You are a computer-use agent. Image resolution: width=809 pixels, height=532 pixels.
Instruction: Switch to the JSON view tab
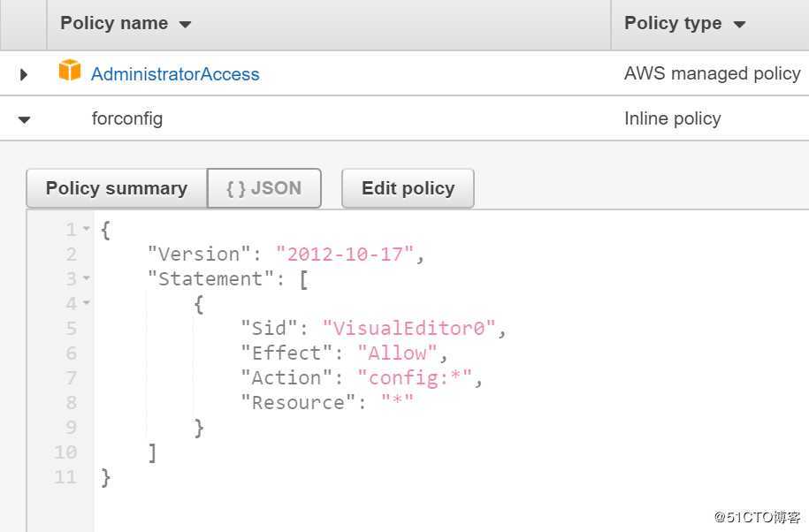coord(263,188)
